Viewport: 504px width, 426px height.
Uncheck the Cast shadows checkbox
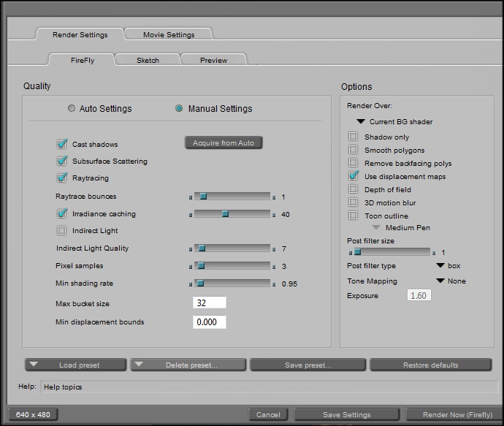click(62, 145)
